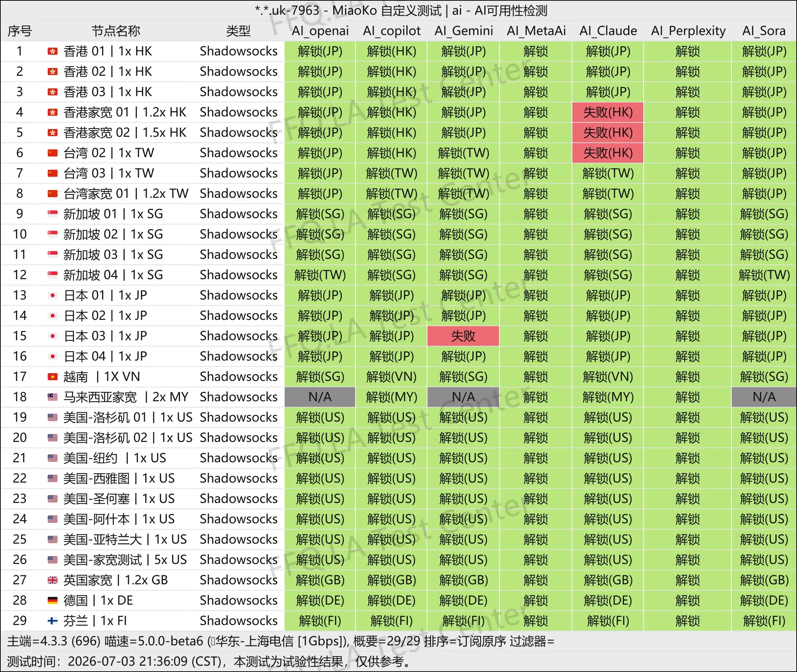Click the N/A cell under AI_Gemini
797x672 pixels.
click(x=464, y=397)
